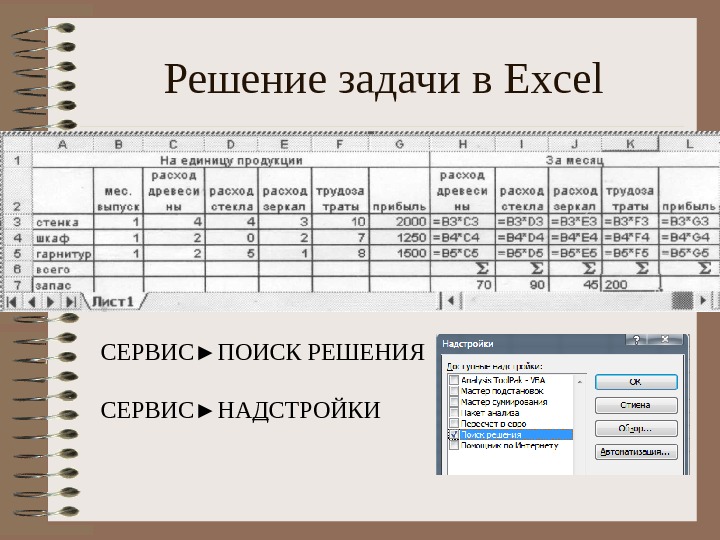Select column D header
The height and width of the screenshot is (540, 720).
pos(231,144)
